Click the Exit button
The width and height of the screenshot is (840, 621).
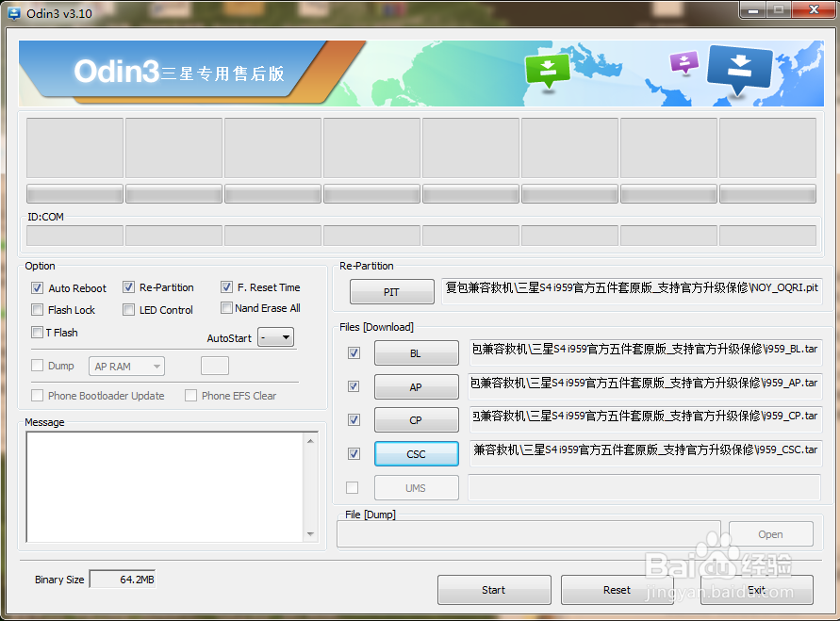(x=756, y=590)
